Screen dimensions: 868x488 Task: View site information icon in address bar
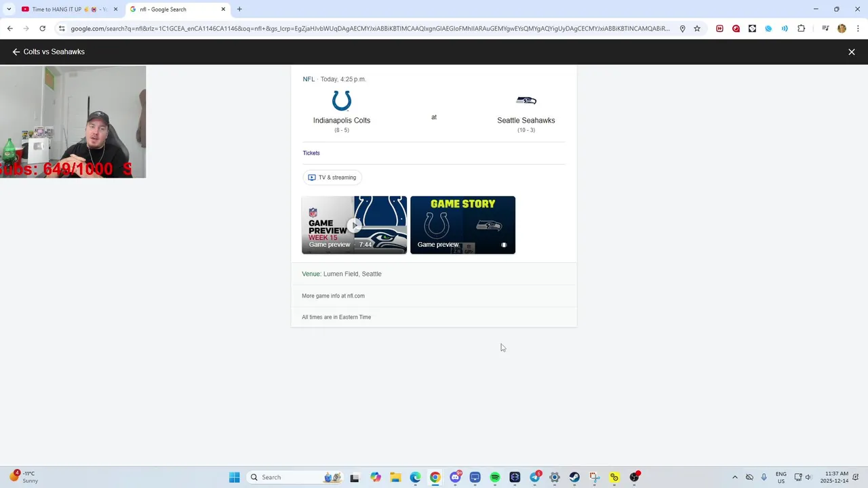pyautogui.click(x=62, y=28)
